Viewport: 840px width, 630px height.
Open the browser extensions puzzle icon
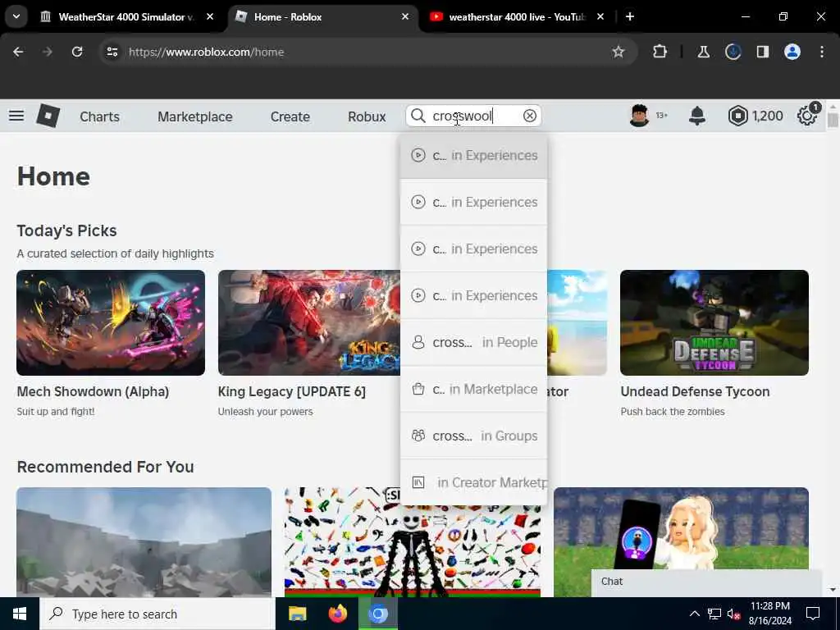[x=660, y=52]
